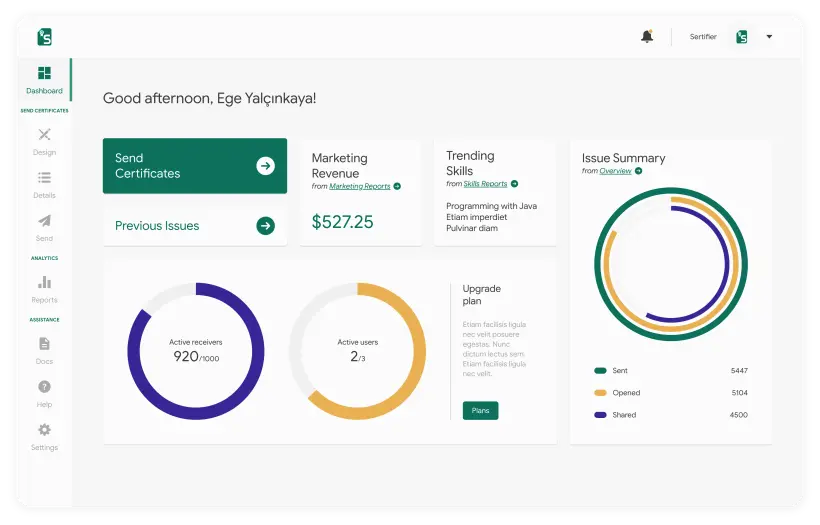Click the Sertifier logo at top left
This screenshot has width=820, height=525.
click(x=44, y=37)
